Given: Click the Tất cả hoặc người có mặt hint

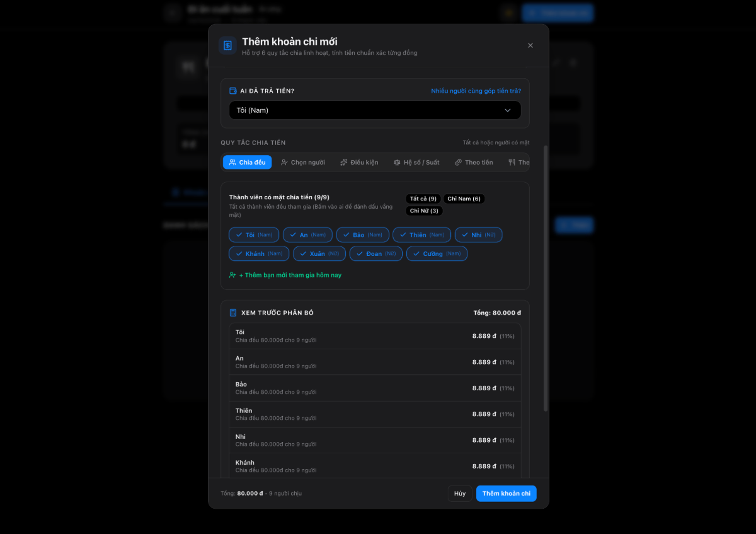Looking at the screenshot, I should (496, 143).
